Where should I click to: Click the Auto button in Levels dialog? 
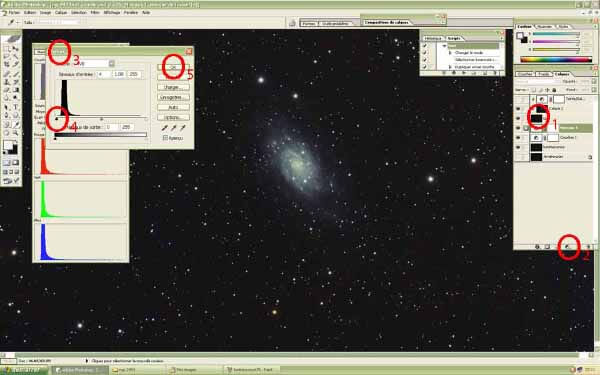173,108
